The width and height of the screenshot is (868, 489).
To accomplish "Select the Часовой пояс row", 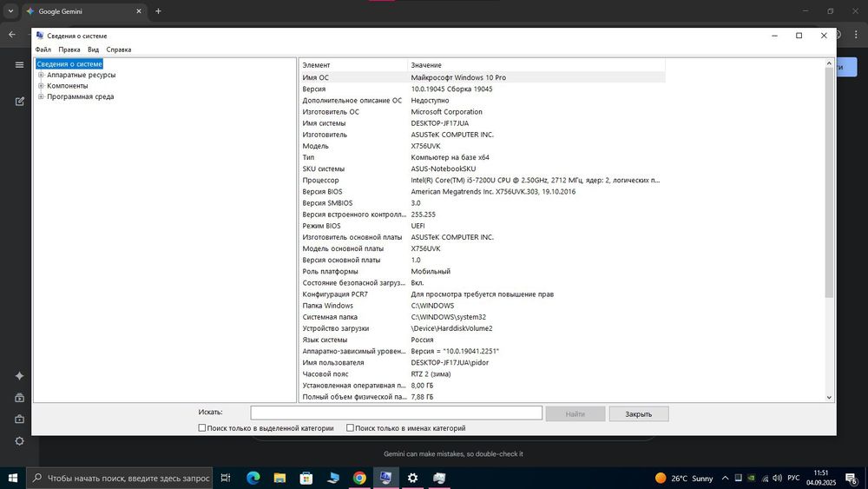I will coord(482,373).
